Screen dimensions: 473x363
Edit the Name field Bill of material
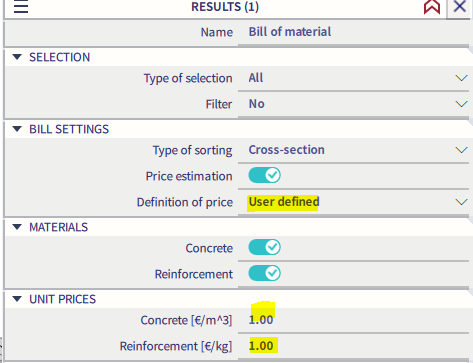point(353,32)
